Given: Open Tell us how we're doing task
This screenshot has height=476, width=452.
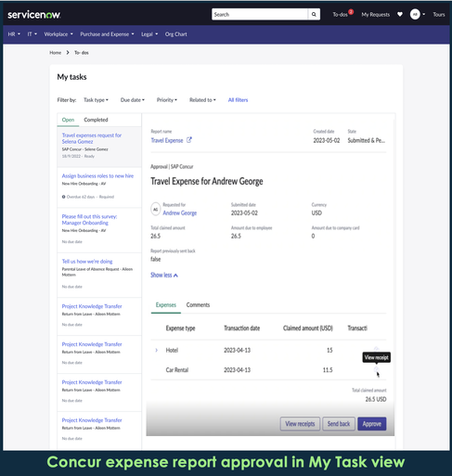Looking at the screenshot, I should pyautogui.click(x=87, y=262).
